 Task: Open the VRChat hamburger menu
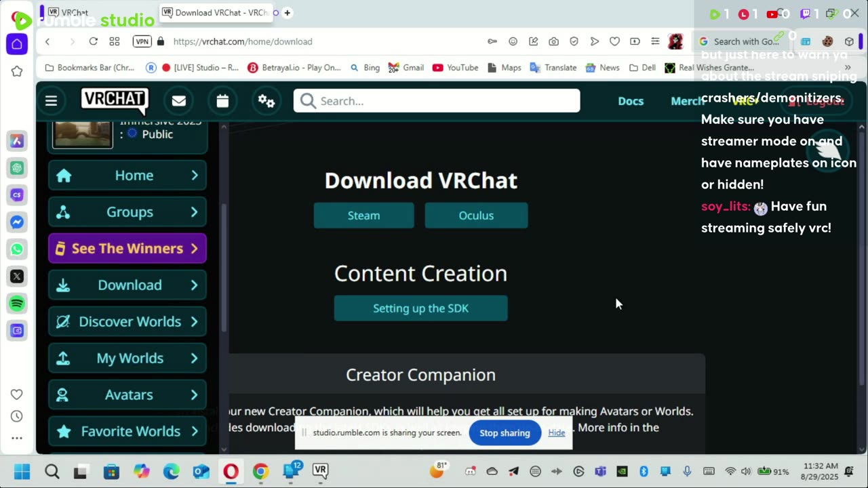(x=51, y=101)
